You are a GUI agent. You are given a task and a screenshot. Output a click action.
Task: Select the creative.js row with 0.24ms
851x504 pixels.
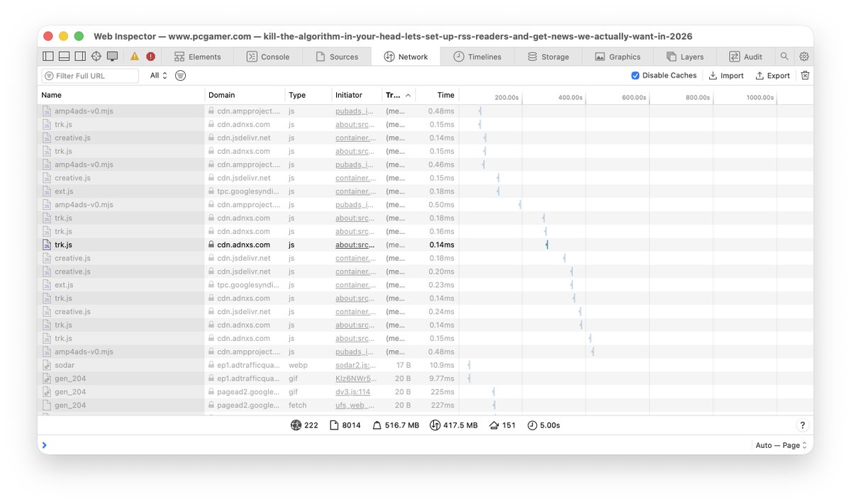425,312
